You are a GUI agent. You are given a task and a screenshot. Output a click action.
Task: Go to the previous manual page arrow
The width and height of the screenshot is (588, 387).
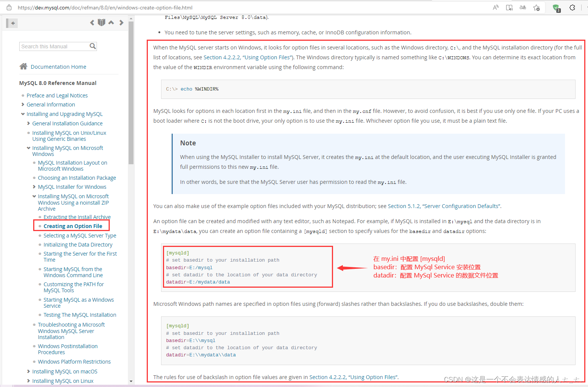[92, 23]
